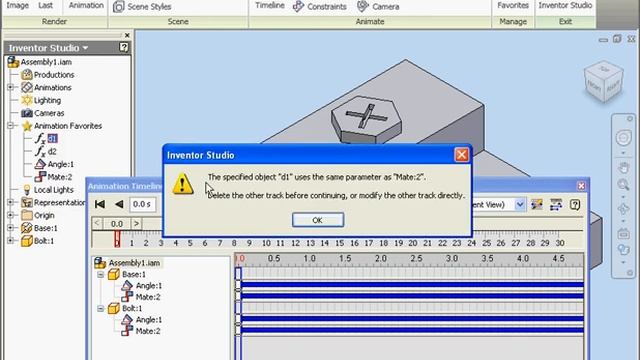640x360 pixels.
Task: Open the camera view dropdown in timeline
Action: coord(520,204)
